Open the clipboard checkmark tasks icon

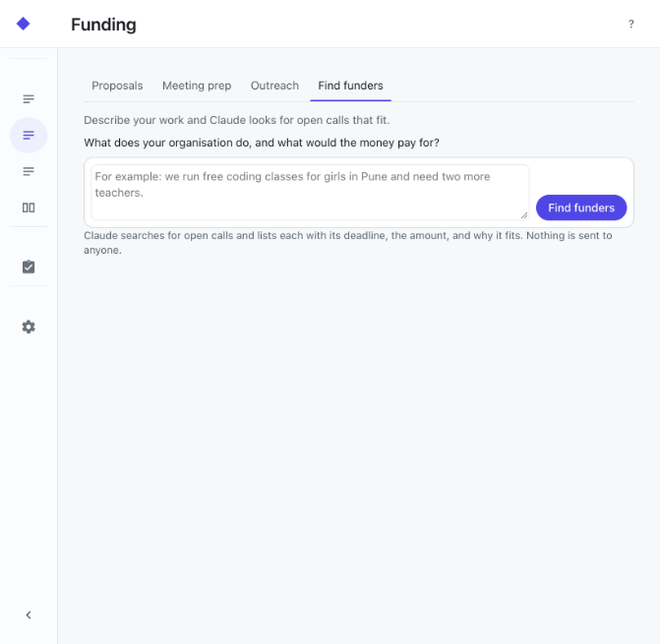pos(29,267)
